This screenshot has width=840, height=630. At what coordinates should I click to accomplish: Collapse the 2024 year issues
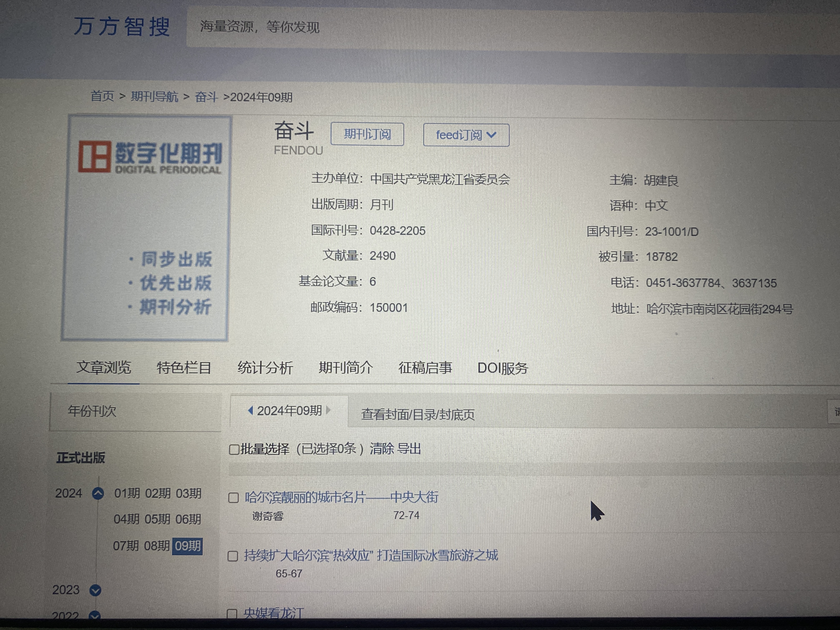[98, 493]
